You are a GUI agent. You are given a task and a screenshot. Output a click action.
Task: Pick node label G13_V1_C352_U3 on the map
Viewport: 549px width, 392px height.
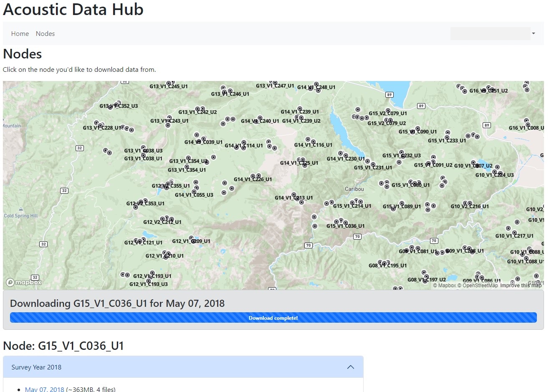pos(119,106)
